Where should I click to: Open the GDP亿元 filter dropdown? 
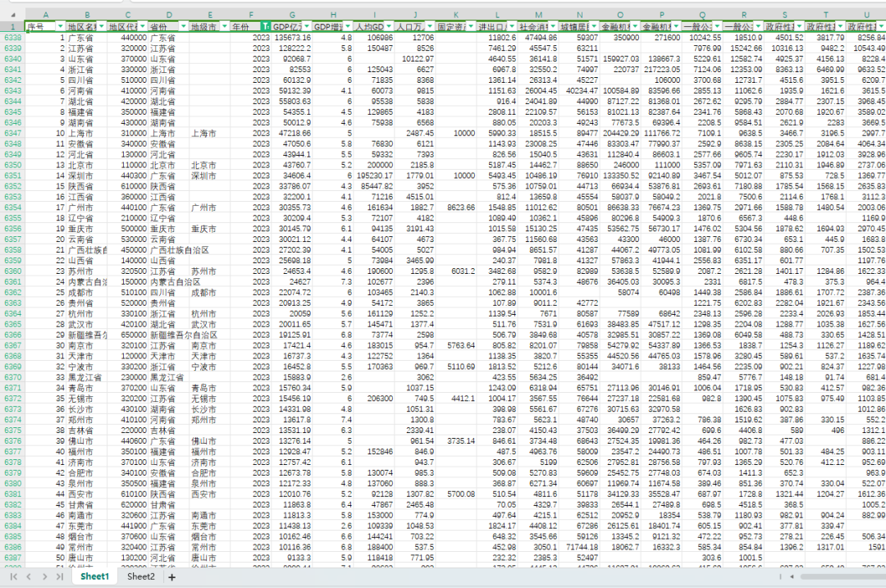(x=307, y=26)
